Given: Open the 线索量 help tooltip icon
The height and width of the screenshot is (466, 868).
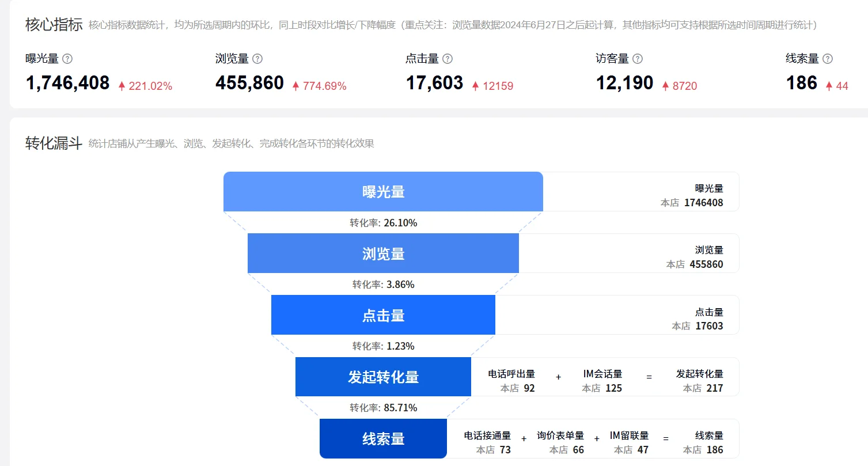Looking at the screenshot, I should (x=828, y=58).
